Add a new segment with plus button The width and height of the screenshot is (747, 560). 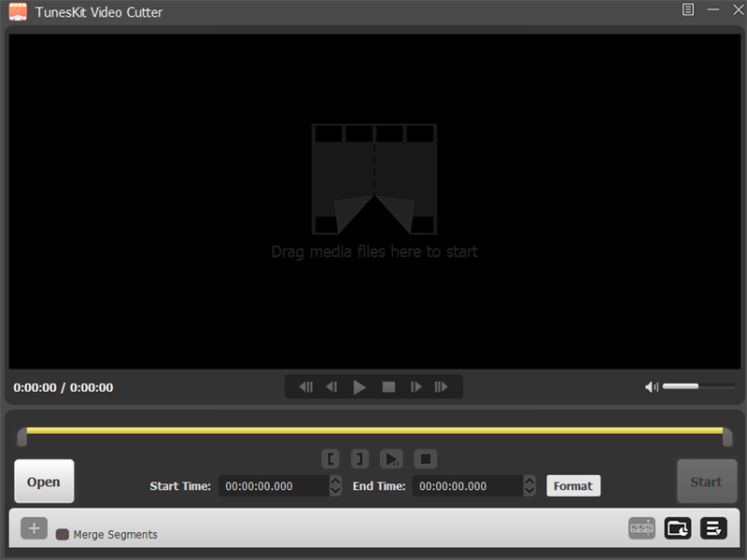tap(34, 528)
